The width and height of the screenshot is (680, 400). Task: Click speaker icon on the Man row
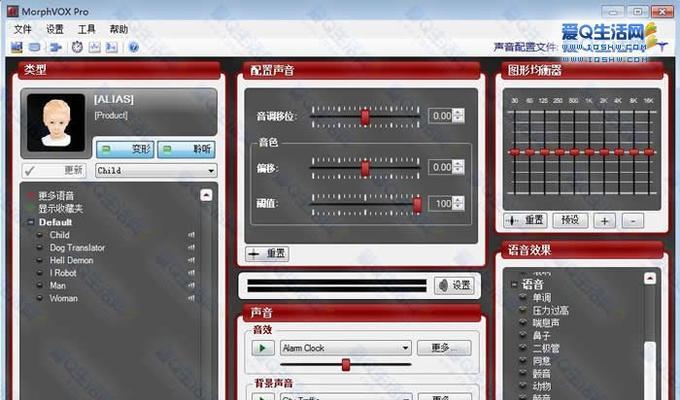(191, 285)
